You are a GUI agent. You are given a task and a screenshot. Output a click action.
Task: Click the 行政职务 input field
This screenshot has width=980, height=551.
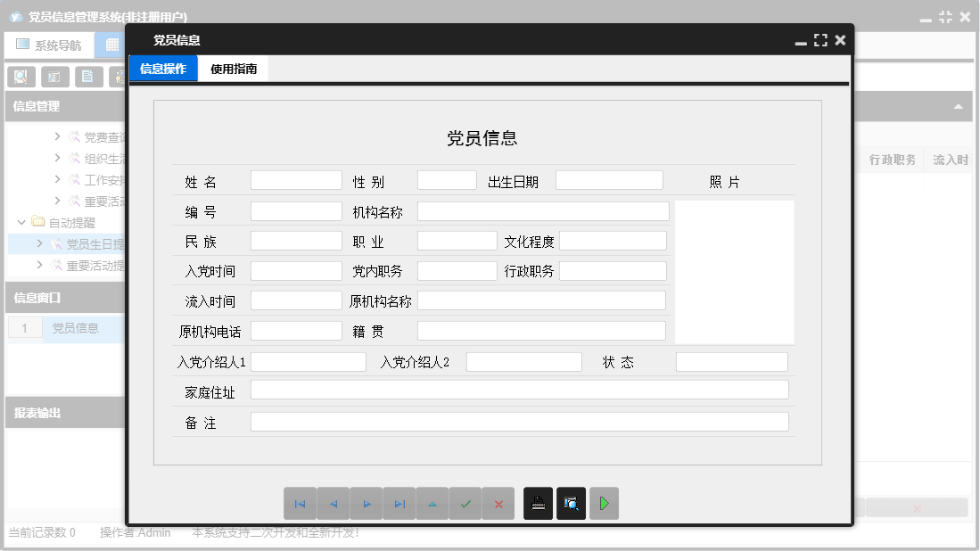click(614, 270)
